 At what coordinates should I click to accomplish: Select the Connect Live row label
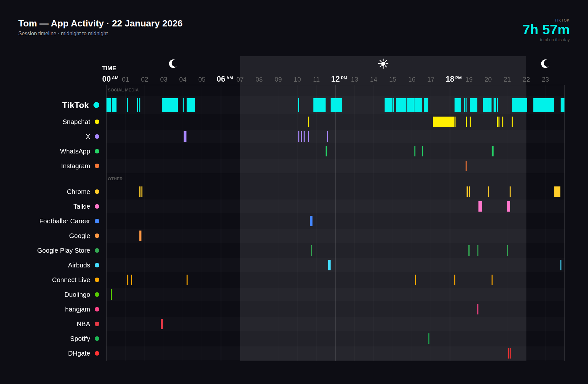tap(71, 280)
